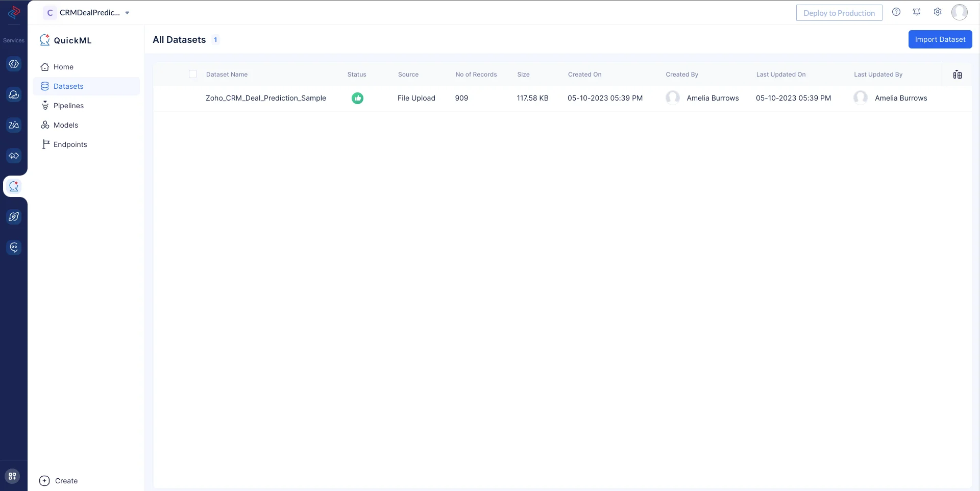This screenshot has height=491, width=980.
Task: Open Models in the sidebar
Action: point(86,125)
